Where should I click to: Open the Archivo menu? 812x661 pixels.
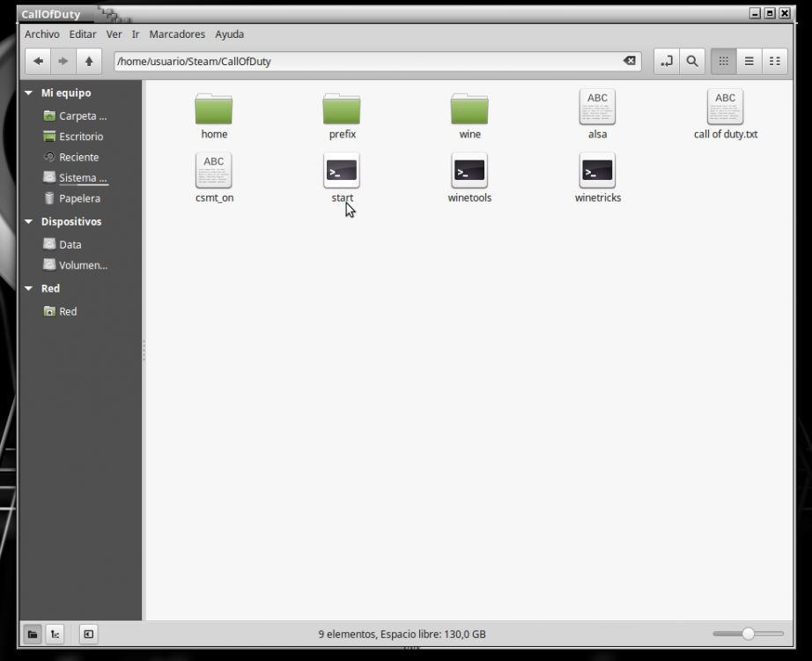[42, 34]
